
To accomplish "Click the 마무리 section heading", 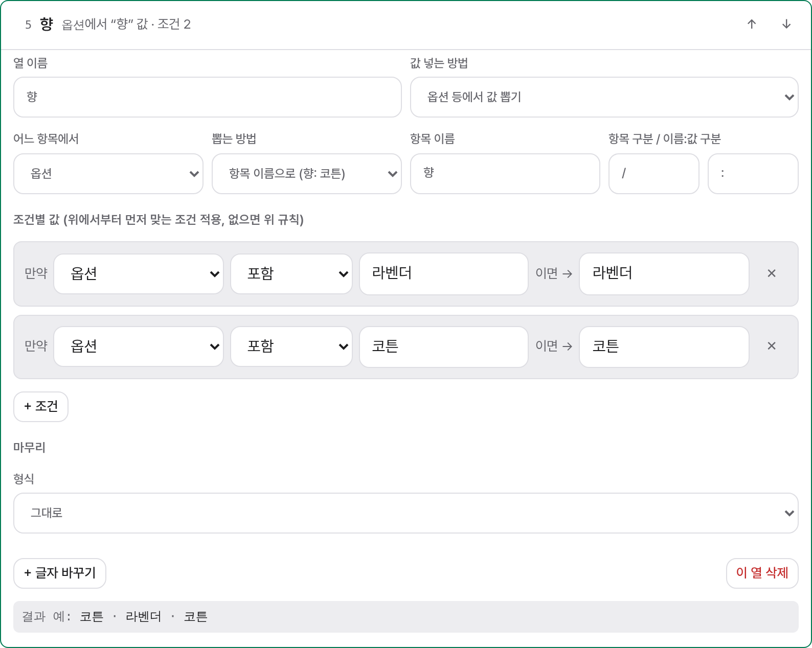I will click(x=30, y=448).
